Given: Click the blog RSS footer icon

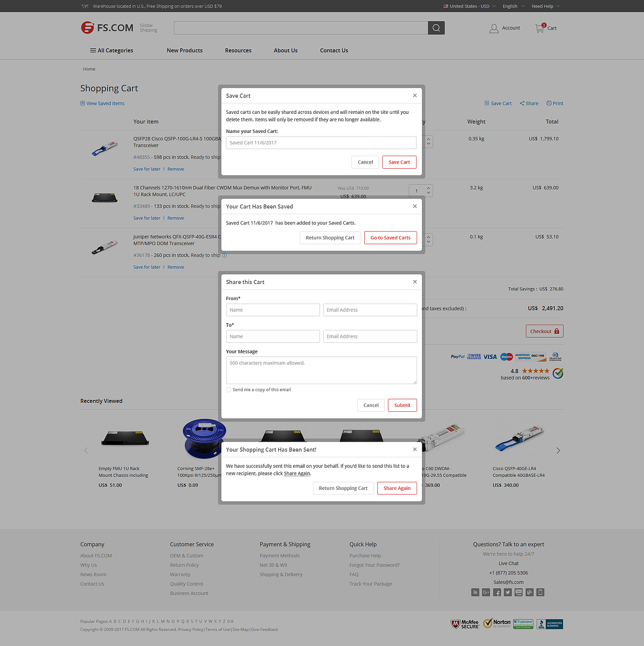Looking at the screenshot, I should [x=529, y=592].
